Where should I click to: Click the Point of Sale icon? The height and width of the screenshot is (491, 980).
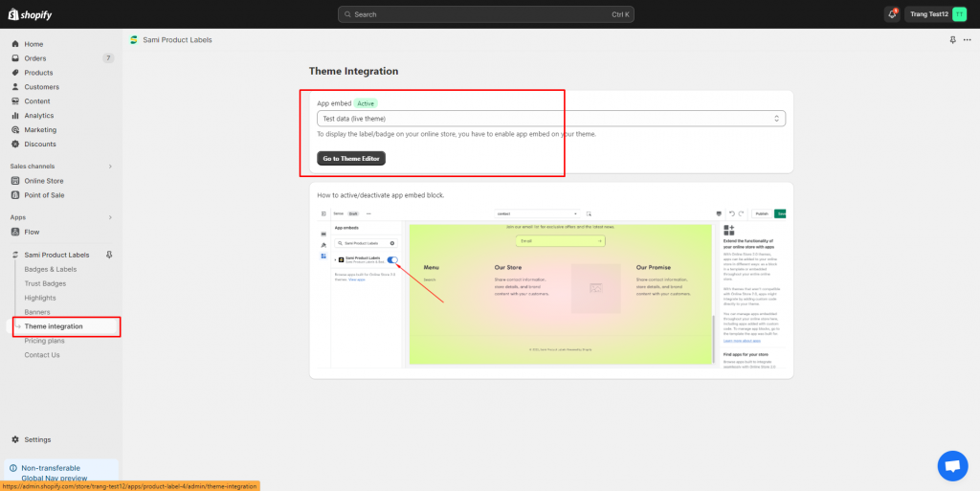(x=15, y=195)
